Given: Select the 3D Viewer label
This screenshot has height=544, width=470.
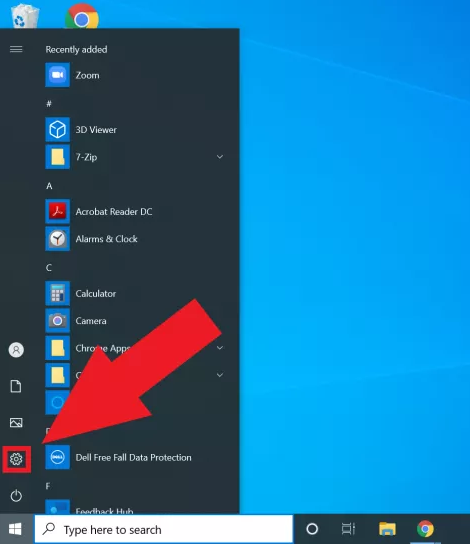Looking at the screenshot, I should [x=96, y=130].
